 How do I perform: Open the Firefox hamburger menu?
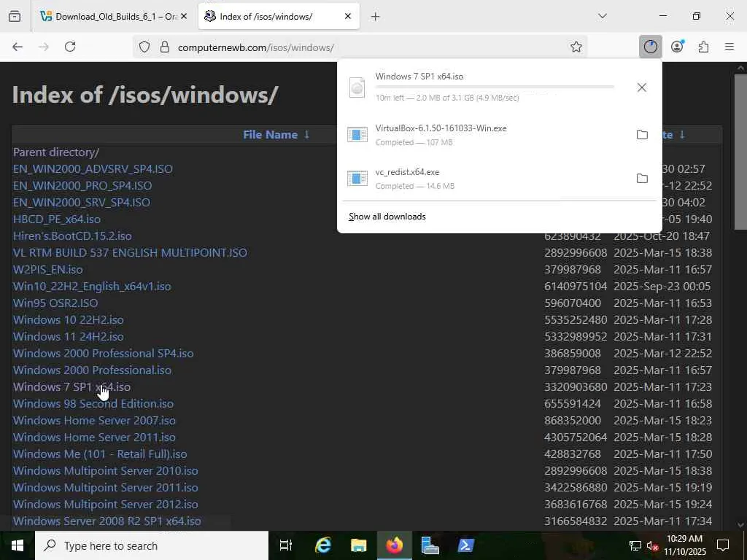click(729, 47)
